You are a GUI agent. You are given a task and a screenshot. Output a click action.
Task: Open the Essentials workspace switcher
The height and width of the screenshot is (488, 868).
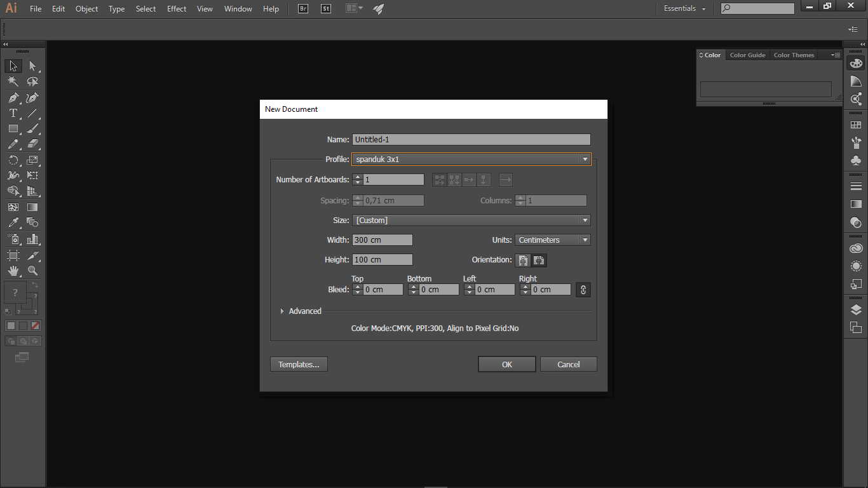[684, 9]
